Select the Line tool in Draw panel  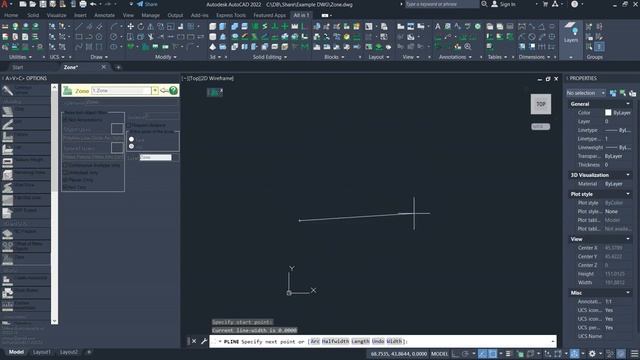[x=79, y=27]
